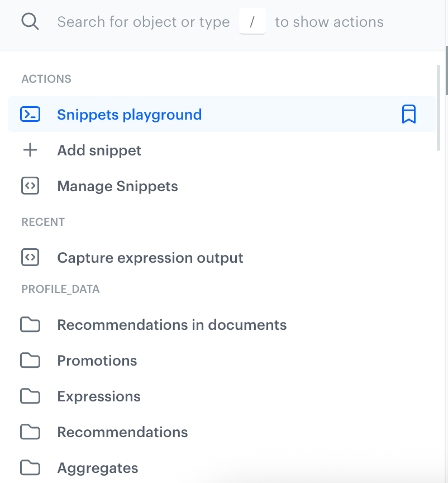Viewport: 448px width, 483px height.
Task: Click the code icon beside Capture expression output
Action: coord(30,258)
